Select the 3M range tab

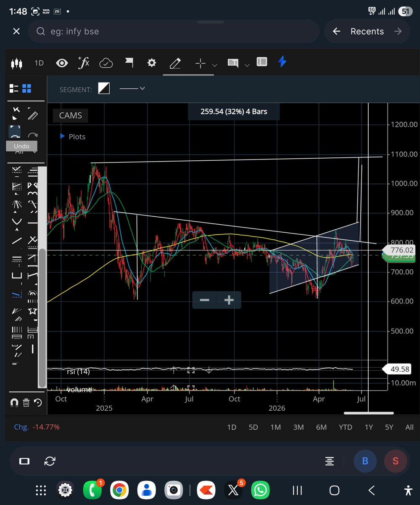click(x=298, y=427)
